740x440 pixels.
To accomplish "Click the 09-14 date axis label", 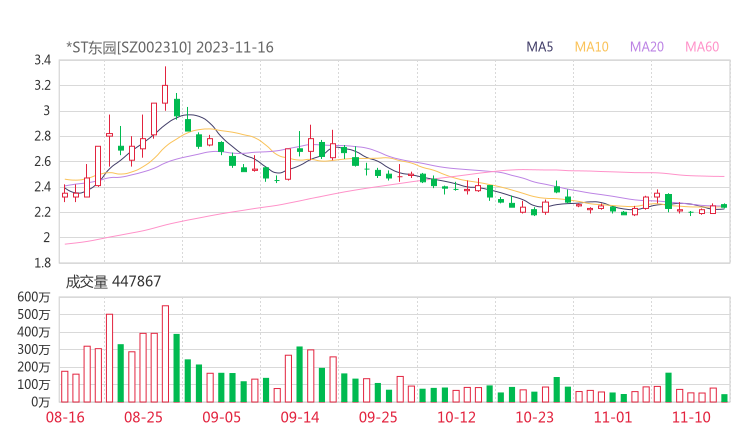I will 300,417.
